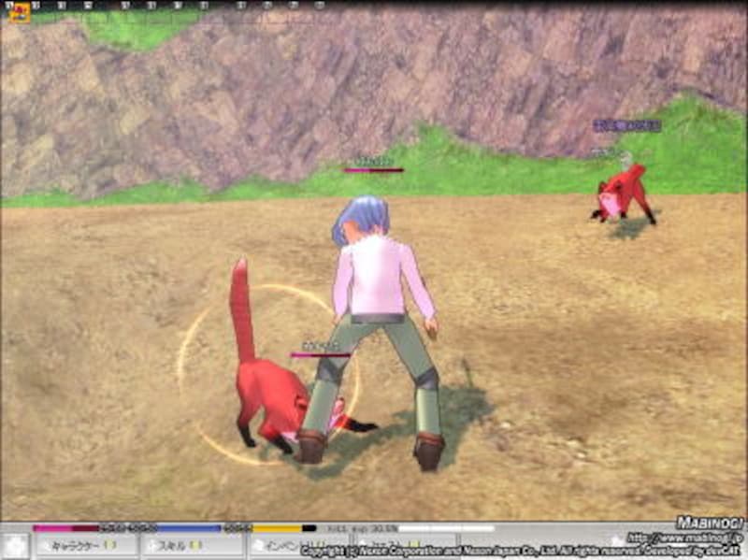Target the red fox on the far right
Image resolution: width=748 pixels, height=560 pixels.
(x=623, y=194)
